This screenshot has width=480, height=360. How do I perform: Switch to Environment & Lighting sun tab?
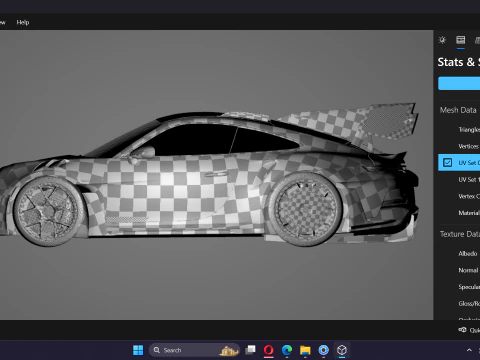[442, 40]
